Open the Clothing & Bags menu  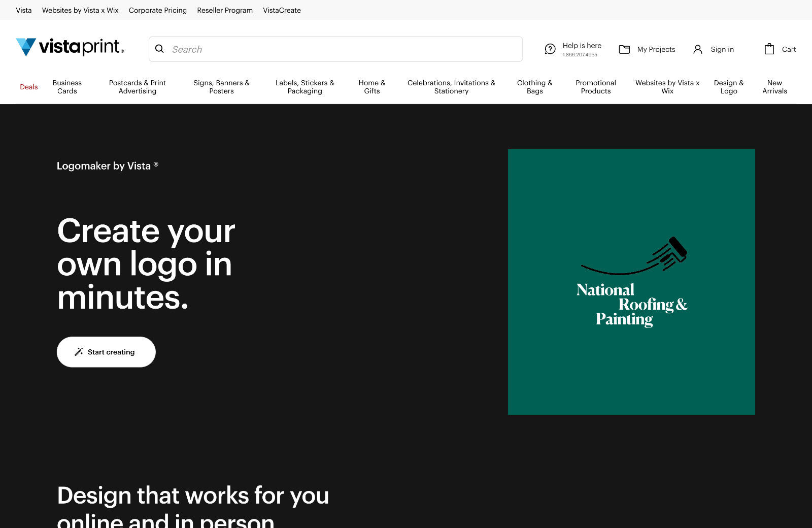tap(535, 87)
